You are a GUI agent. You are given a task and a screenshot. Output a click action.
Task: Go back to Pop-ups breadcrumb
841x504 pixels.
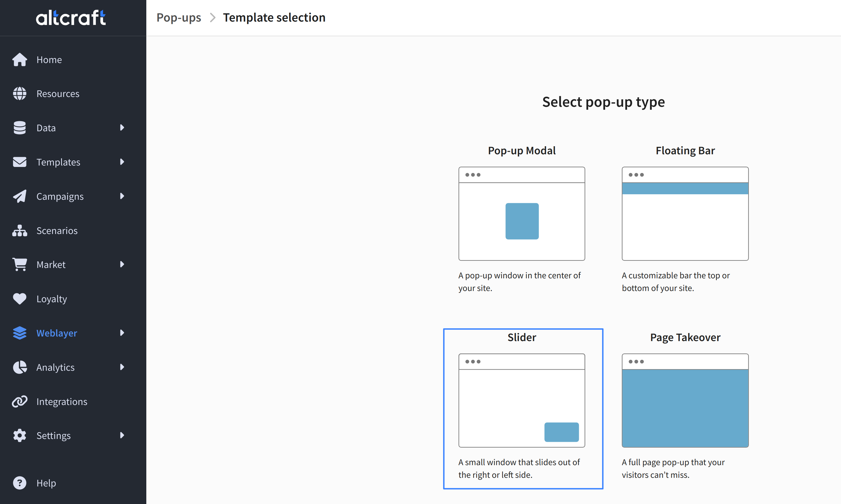179,18
